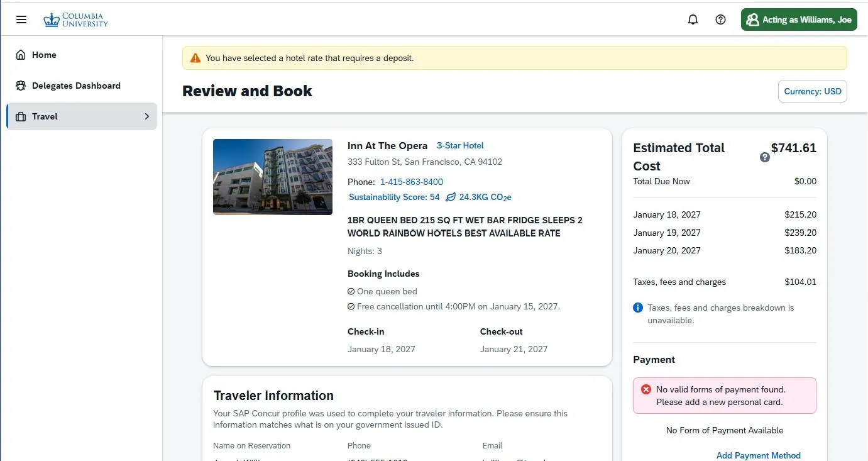The width and height of the screenshot is (868, 461).
Task: Click Sustainability Score: 54 link
Action: [x=394, y=197]
